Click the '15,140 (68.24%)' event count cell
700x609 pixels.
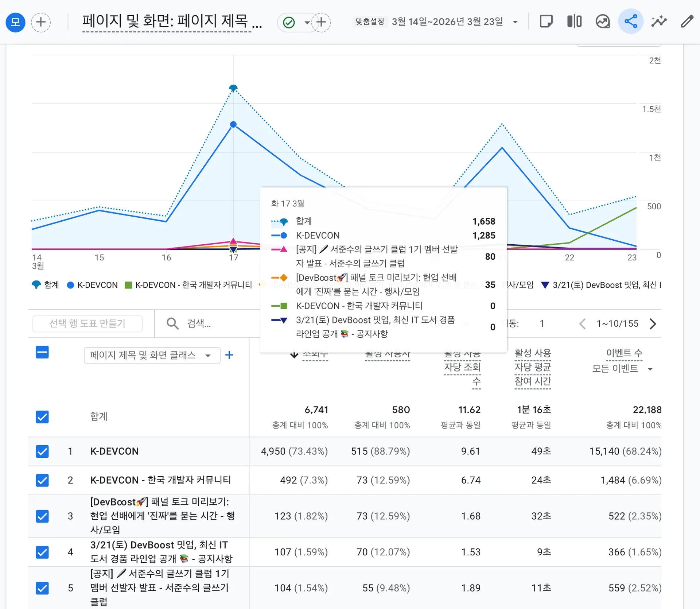[625, 451]
